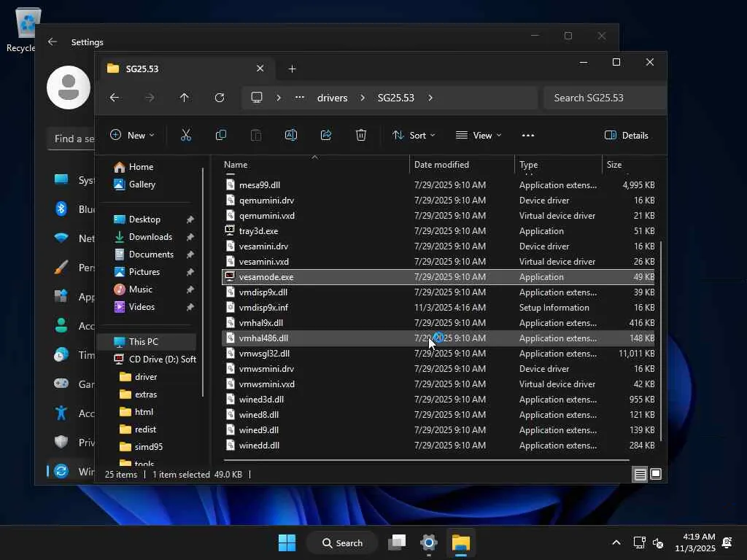
Task: Sort files by Date modified column
Action: point(441,165)
